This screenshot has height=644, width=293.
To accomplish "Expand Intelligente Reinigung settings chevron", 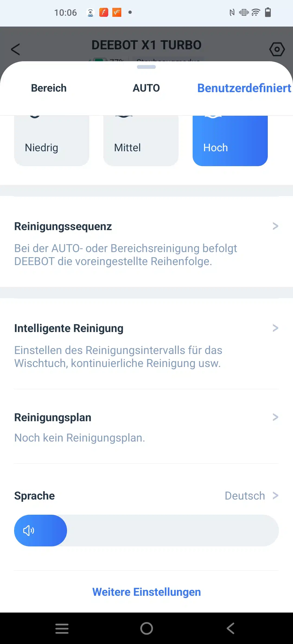I will (275, 328).
